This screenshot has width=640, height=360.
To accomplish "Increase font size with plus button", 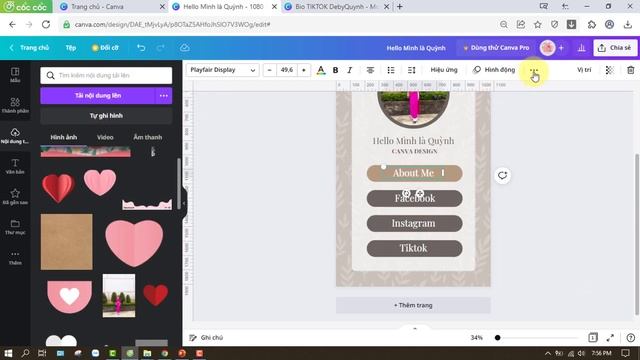I will point(304,70).
